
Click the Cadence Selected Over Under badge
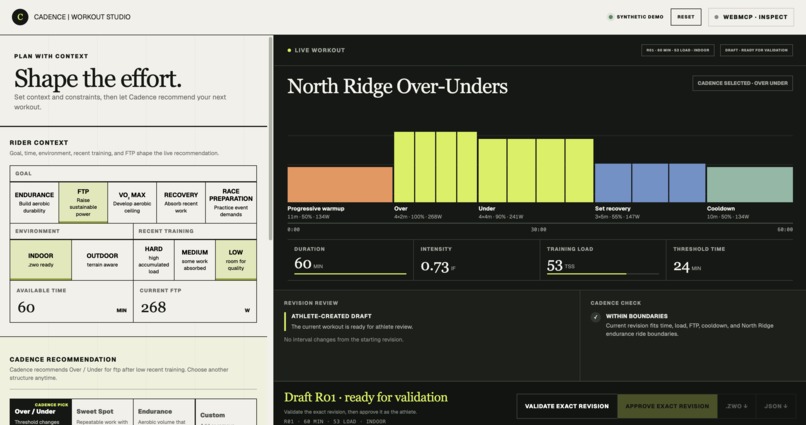click(x=742, y=83)
